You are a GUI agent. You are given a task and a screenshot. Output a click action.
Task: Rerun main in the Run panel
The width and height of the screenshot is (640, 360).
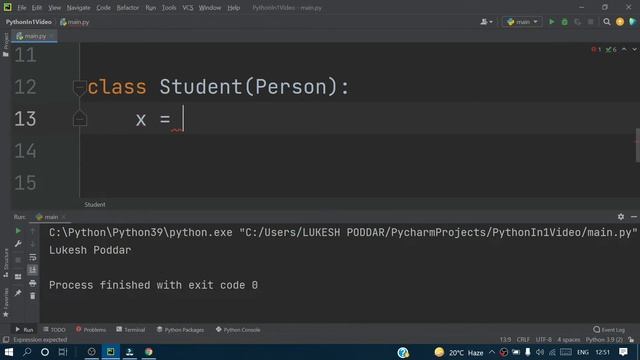18,231
